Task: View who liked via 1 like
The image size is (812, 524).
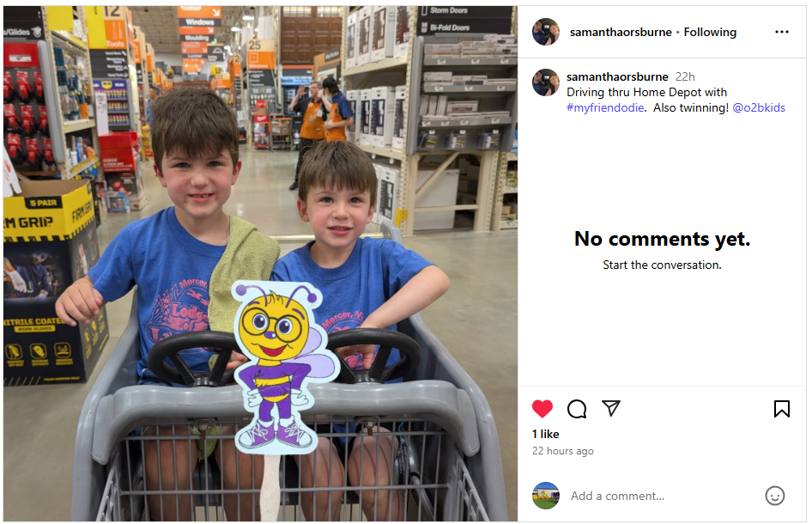Action: (x=545, y=435)
